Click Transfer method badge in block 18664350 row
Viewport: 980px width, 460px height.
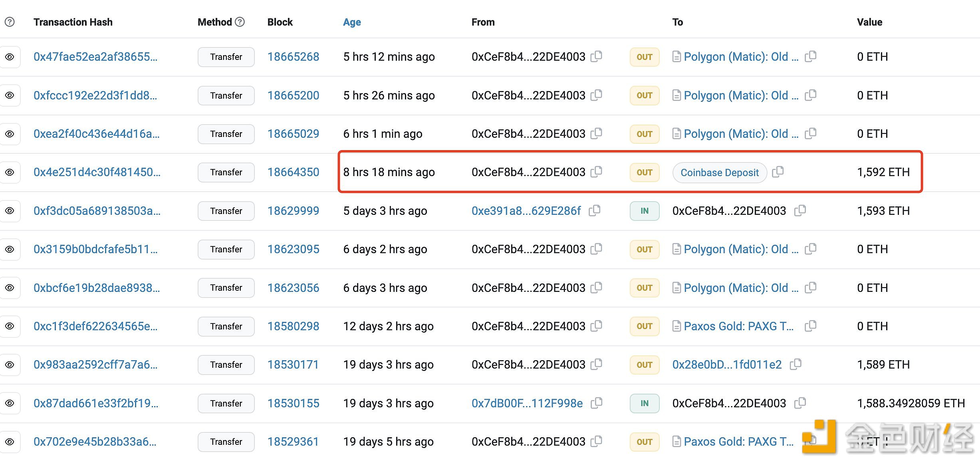pyautogui.click(x=226, y=172)
